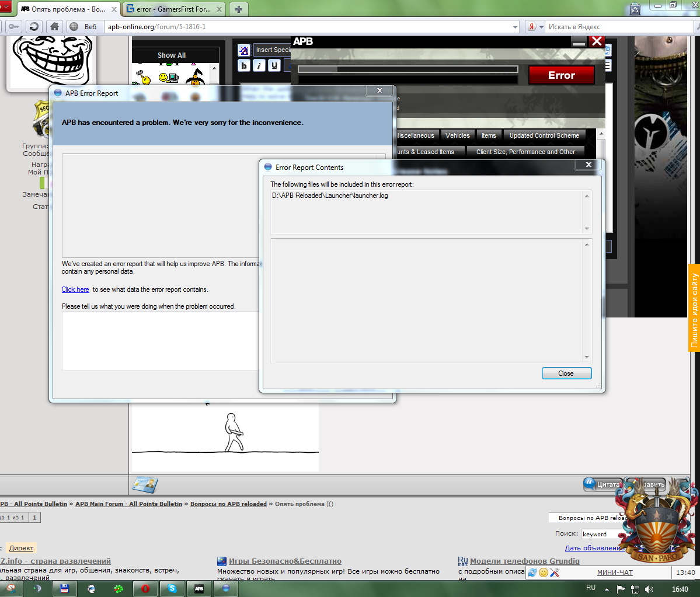Click the Skype icon in the taskbar
Image resolution: width=700 pixels, height=597 pixels.
point(172,589)
